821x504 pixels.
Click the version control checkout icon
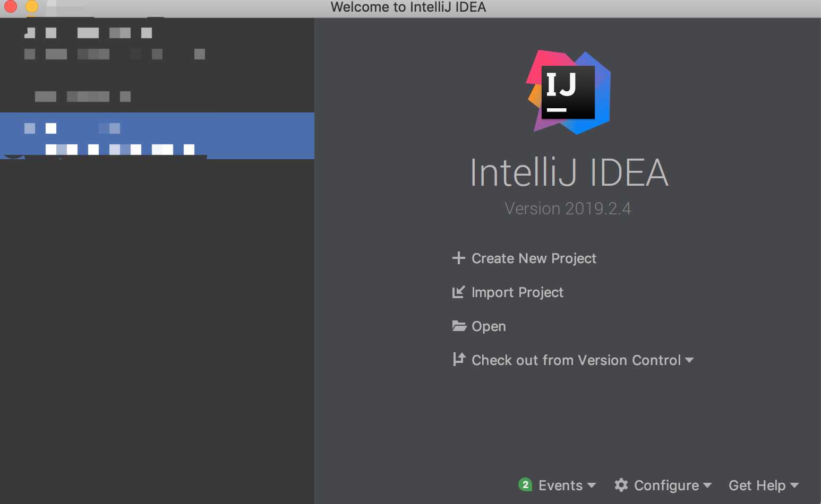[x=459, y=360]
